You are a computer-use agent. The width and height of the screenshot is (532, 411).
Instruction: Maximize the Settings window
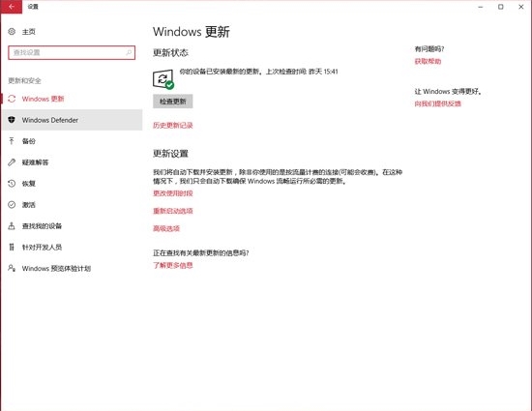pyautogui.click(x=501, y=7)
